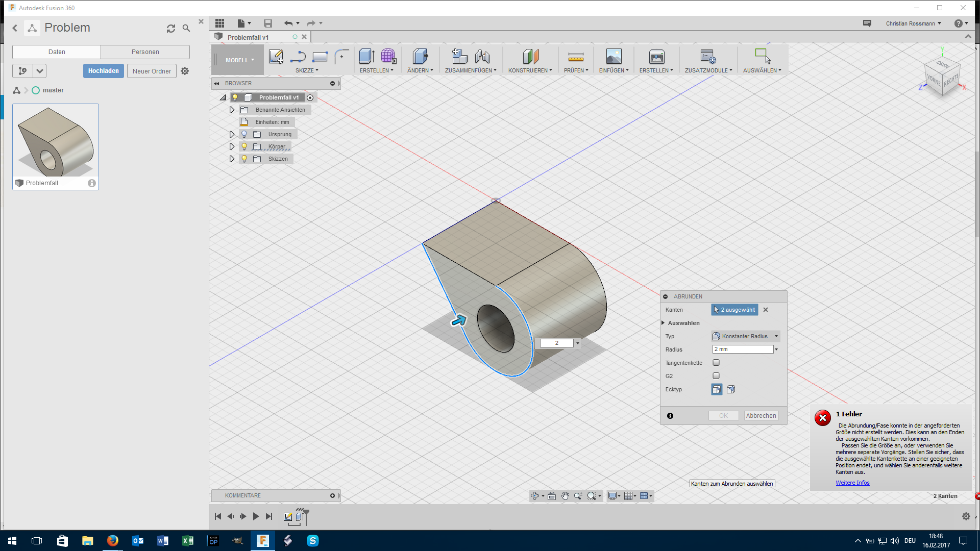
Task: Open the data panel grid icon
Action: point(219,23)
